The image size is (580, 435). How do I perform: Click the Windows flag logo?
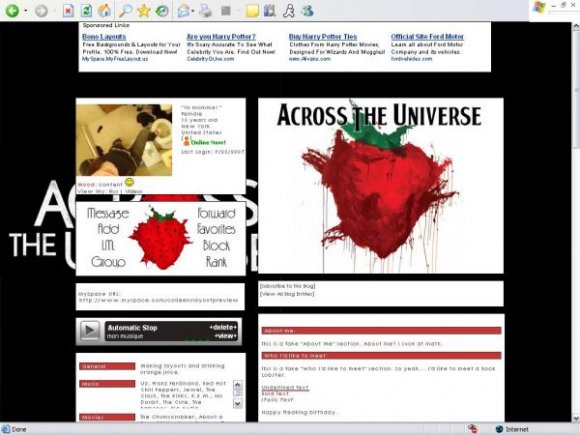click(539, 7)
